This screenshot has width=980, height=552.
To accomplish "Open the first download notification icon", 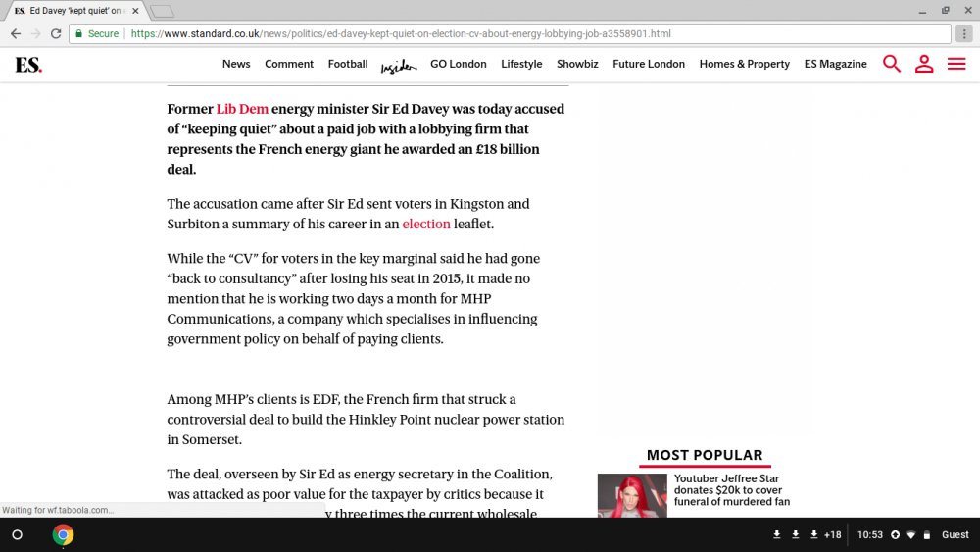I will pos(777,535).
